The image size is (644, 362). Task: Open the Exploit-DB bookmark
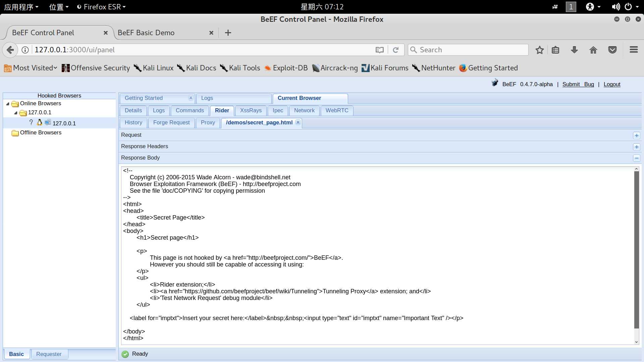[x=286, y=68]
